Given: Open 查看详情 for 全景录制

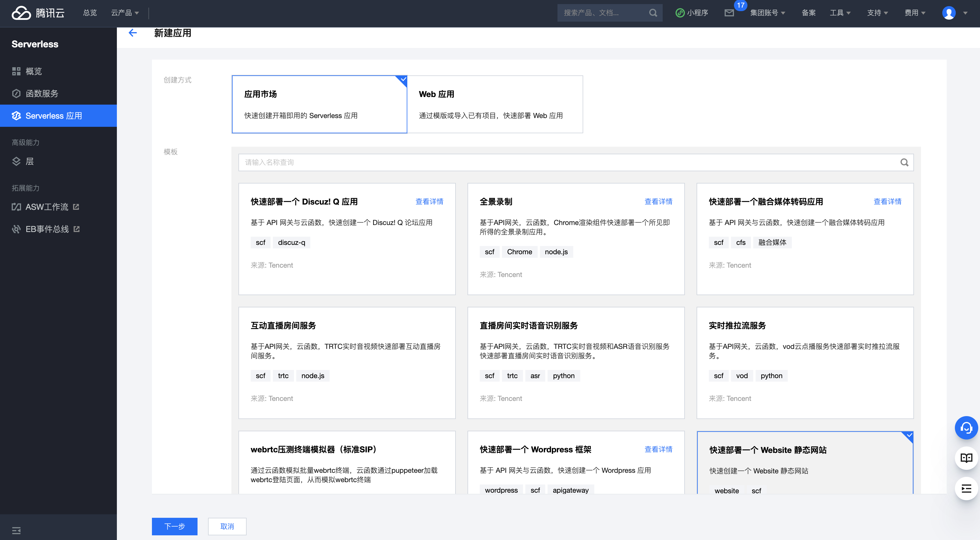Looking at the screenshot, I should pos(658,202).
